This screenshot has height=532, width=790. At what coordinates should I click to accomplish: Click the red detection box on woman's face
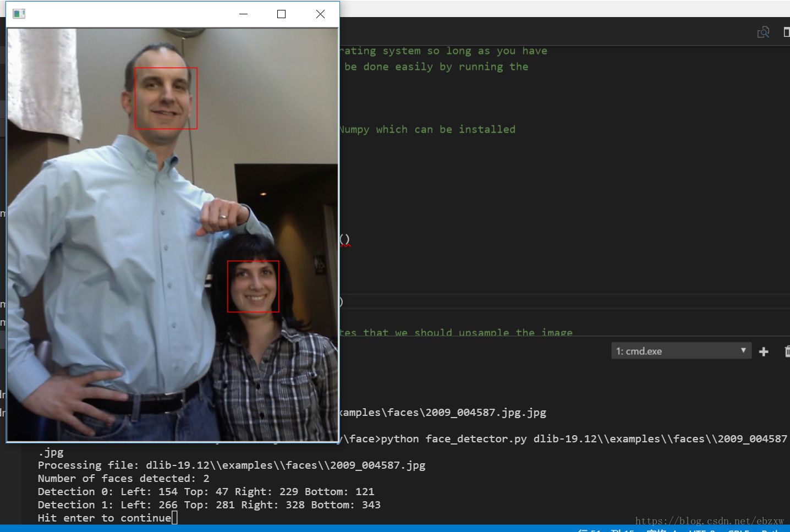click(253, 287)
